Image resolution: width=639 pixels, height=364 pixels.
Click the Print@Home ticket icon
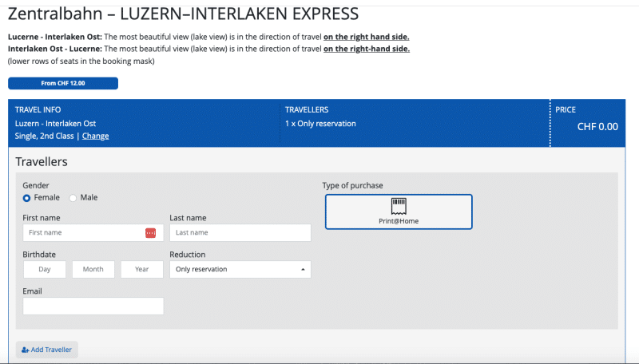point(399,206)
